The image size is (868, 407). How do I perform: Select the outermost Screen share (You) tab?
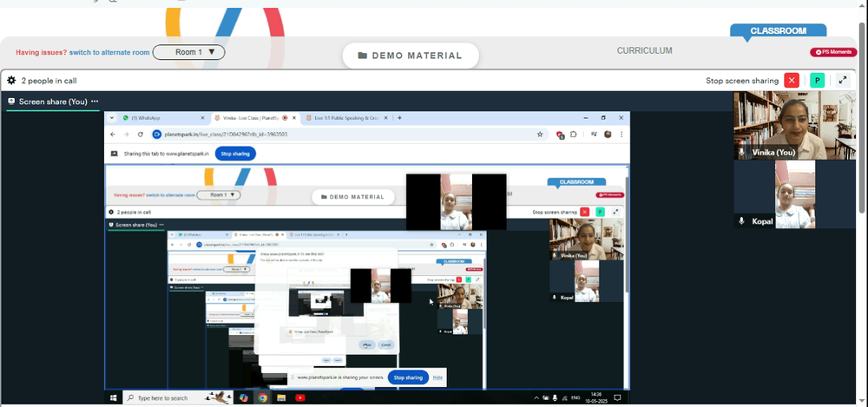click(53, 102)
